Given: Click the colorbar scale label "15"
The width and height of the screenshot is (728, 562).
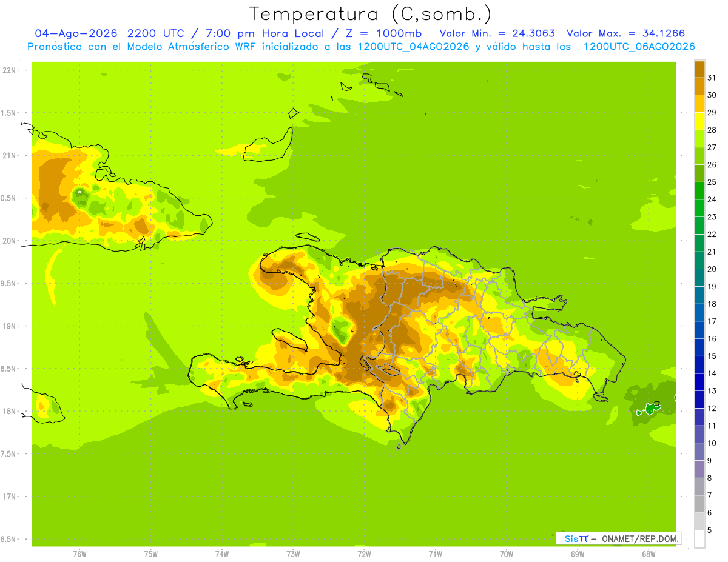Looking at the screenshot, I should point(712,356).
